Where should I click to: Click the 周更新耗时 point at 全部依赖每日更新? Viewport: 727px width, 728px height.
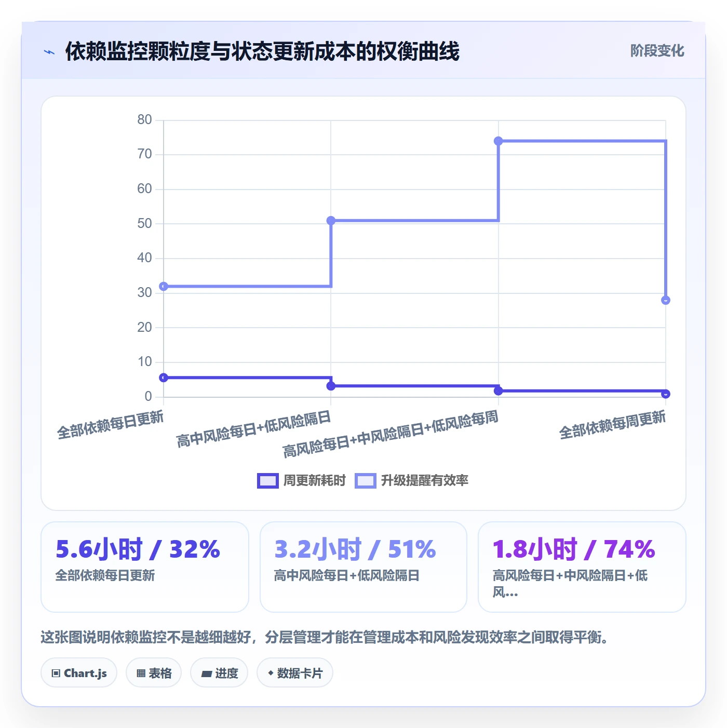[164, 378]
